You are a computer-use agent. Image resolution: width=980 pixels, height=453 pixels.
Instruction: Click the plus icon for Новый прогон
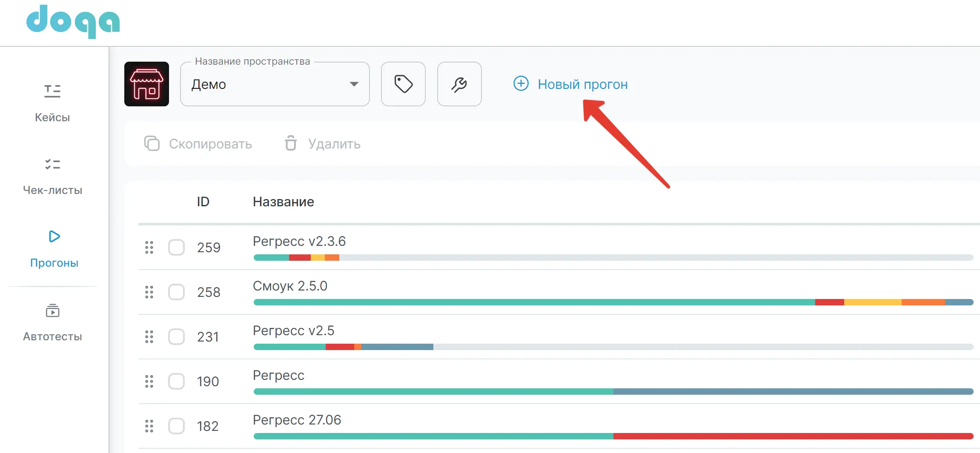click(521, 84)
